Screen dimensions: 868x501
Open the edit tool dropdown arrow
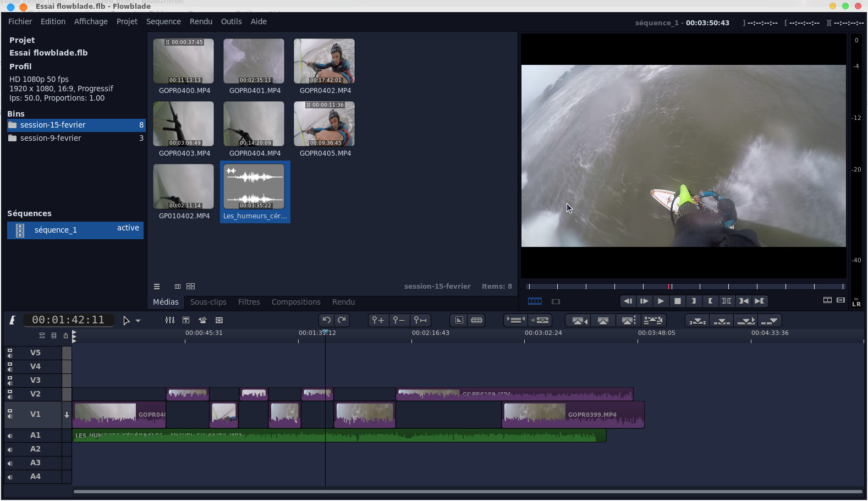click(138, 321)
